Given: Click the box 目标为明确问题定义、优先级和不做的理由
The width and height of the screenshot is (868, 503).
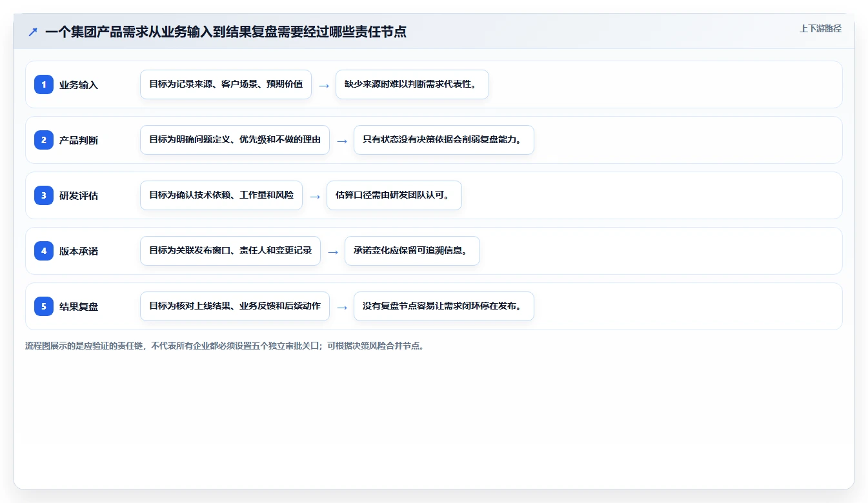Looking at the screenshot, I should (x=235, y=140).
